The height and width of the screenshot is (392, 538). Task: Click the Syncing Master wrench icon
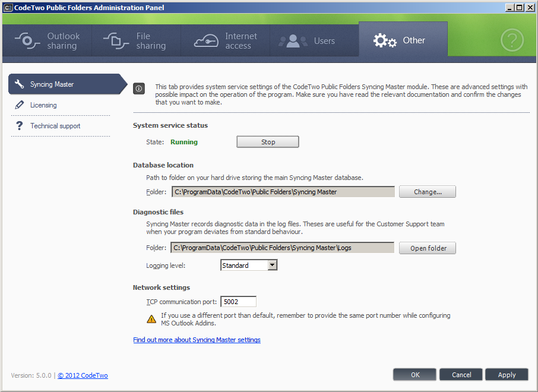(19, 84)
